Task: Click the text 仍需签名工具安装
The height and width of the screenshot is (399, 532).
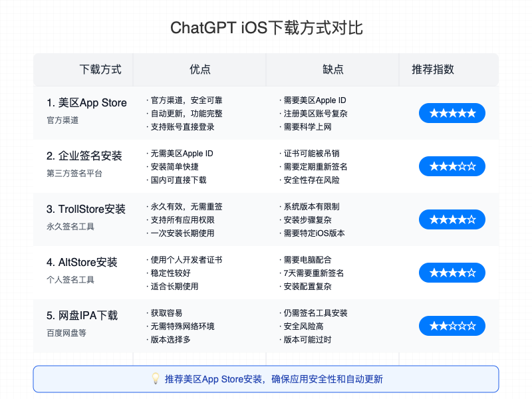Action: [315, 313]
